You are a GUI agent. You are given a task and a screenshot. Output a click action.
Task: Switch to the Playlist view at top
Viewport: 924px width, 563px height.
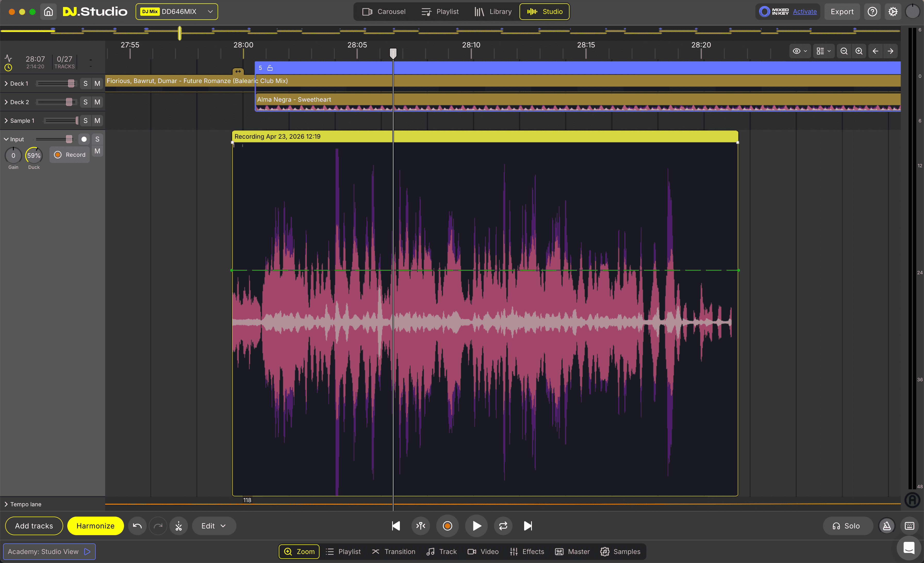[440, 12]
